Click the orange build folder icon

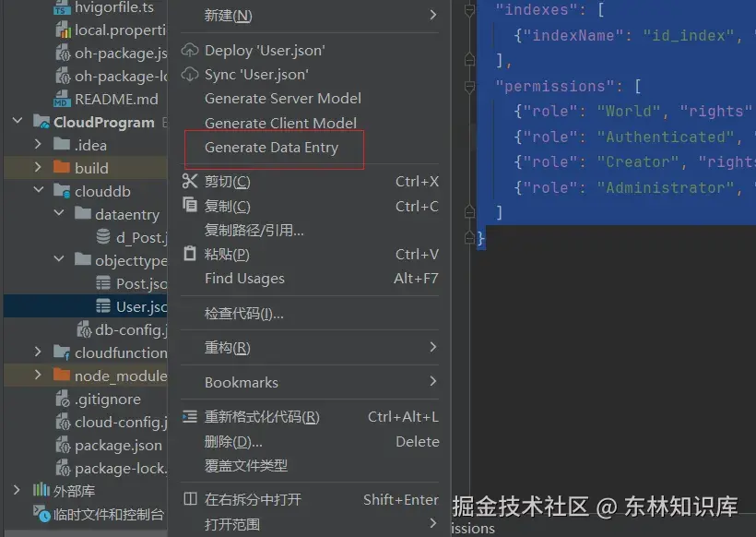tap(62, 167)
